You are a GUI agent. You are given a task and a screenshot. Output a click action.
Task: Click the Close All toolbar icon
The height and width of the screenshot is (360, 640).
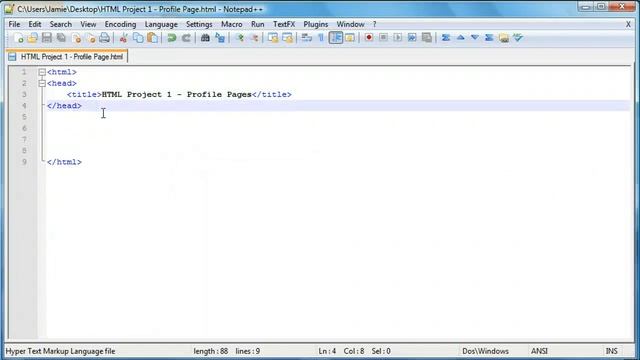click(91, 38)
